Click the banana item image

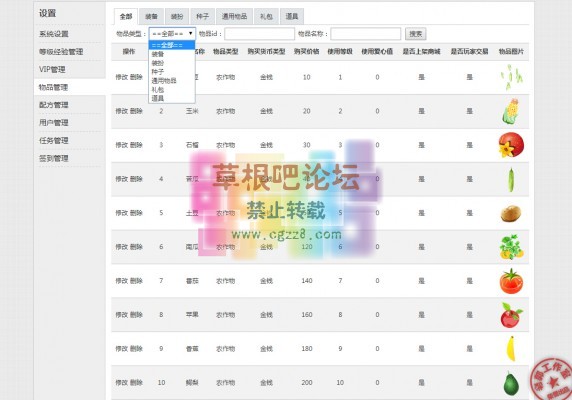coord(511,349)
